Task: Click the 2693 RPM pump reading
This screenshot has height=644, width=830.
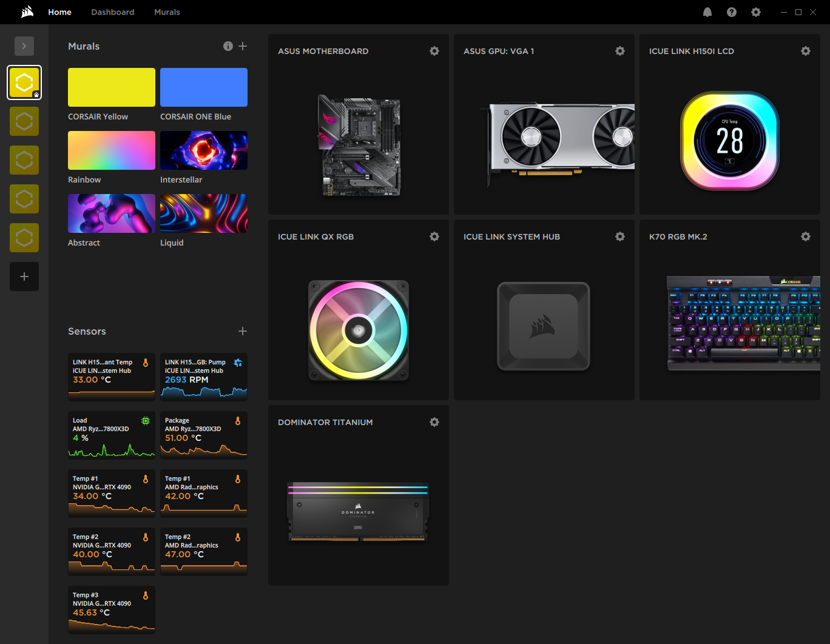Action: point(187,380)
